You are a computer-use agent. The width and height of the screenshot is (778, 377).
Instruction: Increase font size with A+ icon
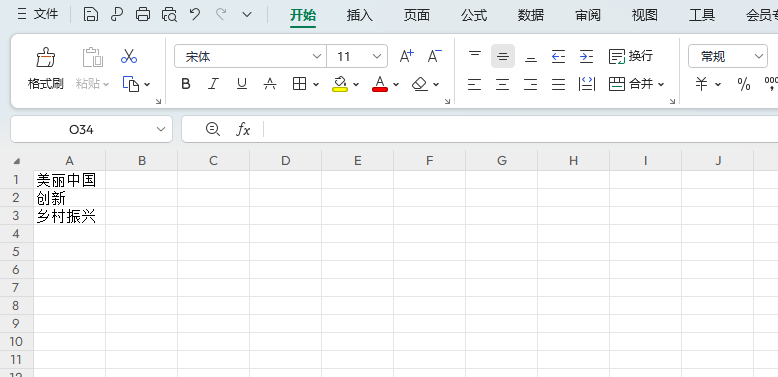pyautogui.click(x=406, y=57)
